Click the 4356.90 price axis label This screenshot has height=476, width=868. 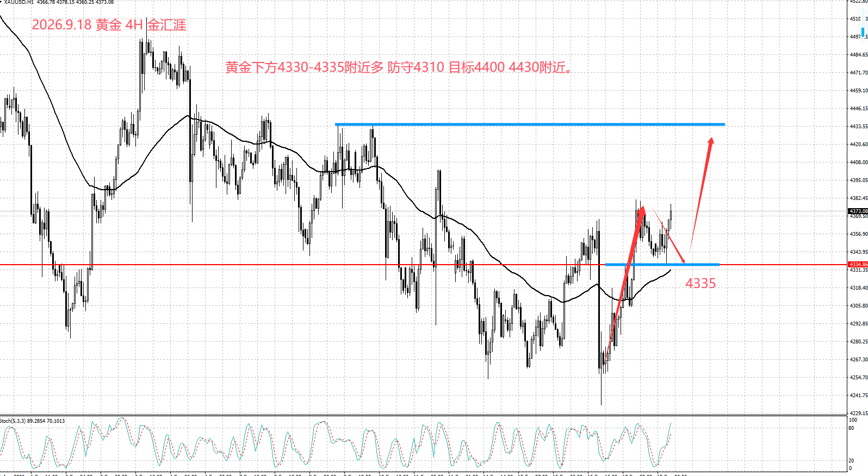pyautogui.click(x=859, y=234)
